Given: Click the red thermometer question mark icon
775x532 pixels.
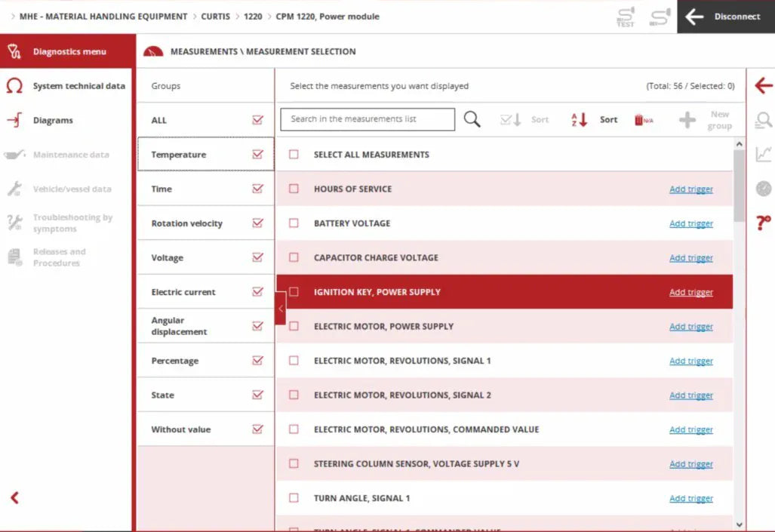Looking at the screenshot, I should point(763,223).
